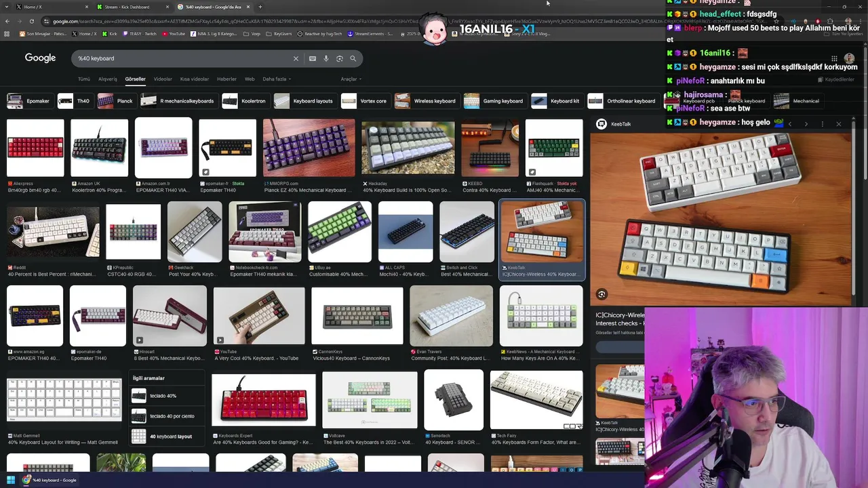Filter by the Planck chip
This screenshot has height=488, width=868.
point(116,101)
